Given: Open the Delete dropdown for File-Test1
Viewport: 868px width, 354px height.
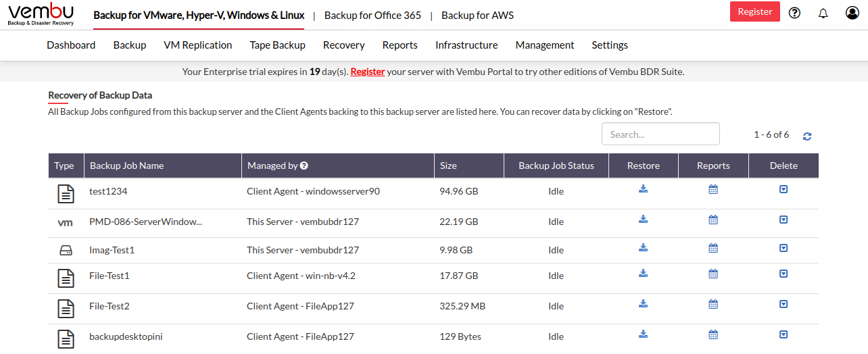Looking at the screenshot, I should (x=783, y=273).
